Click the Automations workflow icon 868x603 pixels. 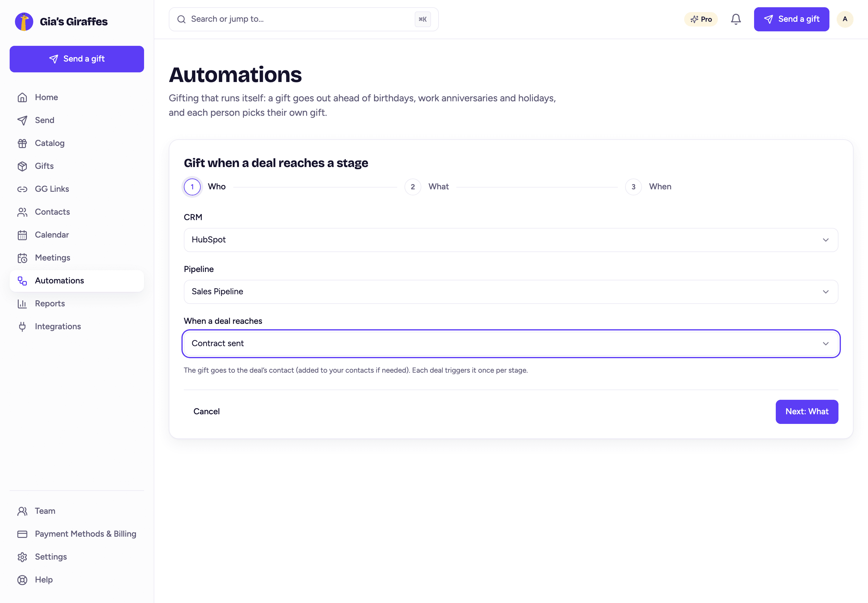pos(22,281)
